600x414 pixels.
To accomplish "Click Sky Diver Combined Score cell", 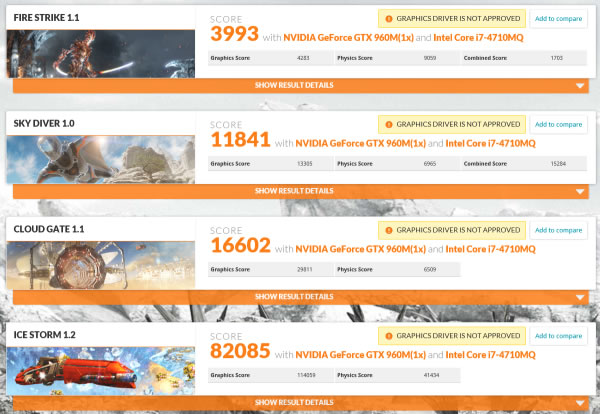I will [524, 164].
